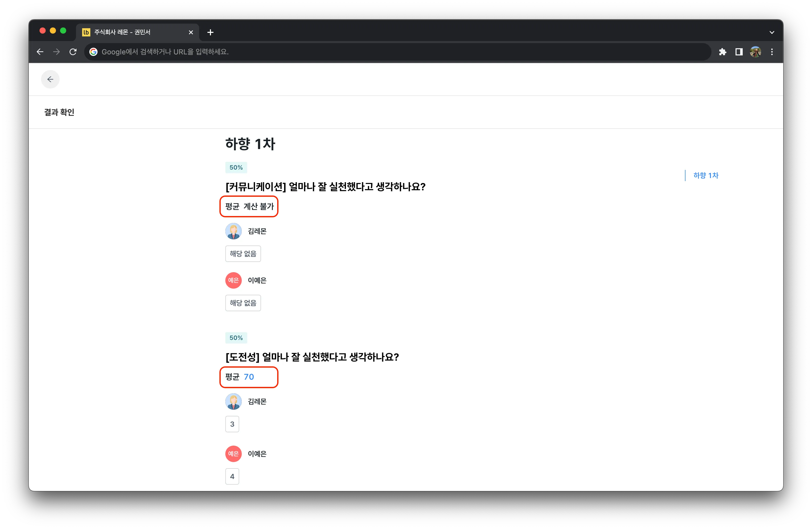
Task: Click the score 3 box
Action: [x=232, y=424]
